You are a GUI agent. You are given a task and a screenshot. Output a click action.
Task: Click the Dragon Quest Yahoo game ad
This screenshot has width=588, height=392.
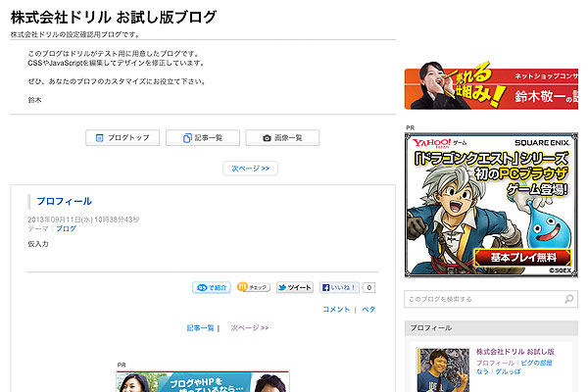coord(491,205)
